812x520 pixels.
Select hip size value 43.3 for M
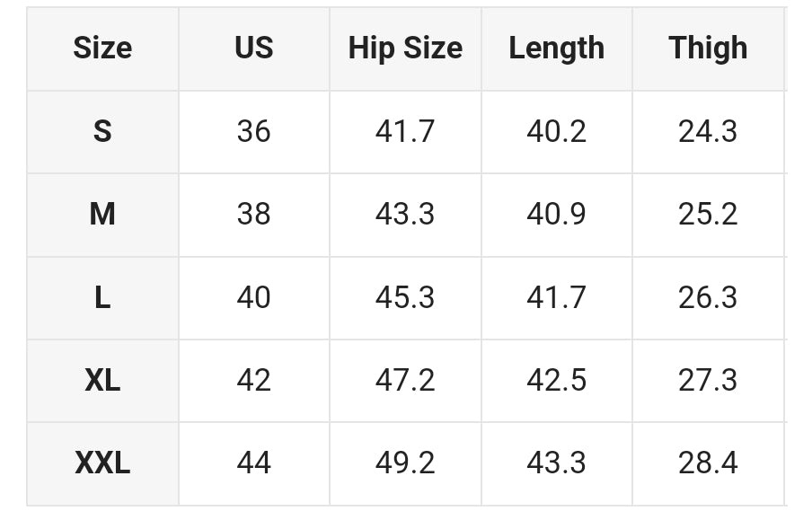tap(405, 215)
